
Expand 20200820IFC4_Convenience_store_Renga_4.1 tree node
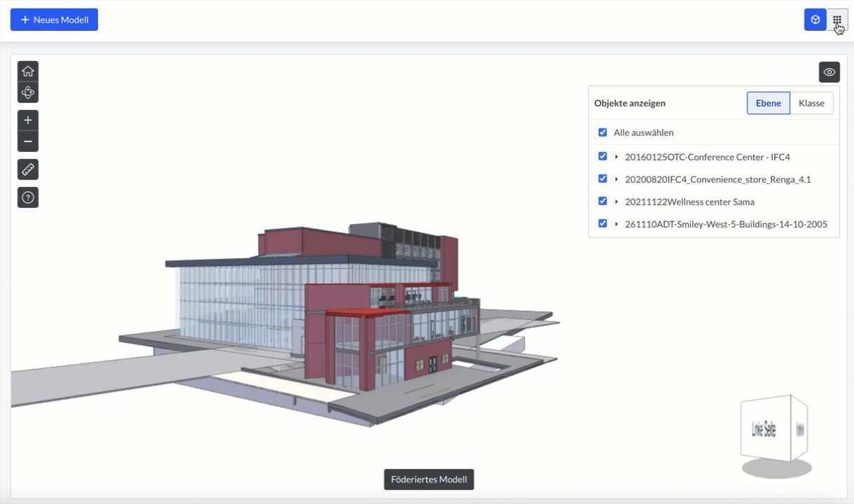click(x=617, y=179)
